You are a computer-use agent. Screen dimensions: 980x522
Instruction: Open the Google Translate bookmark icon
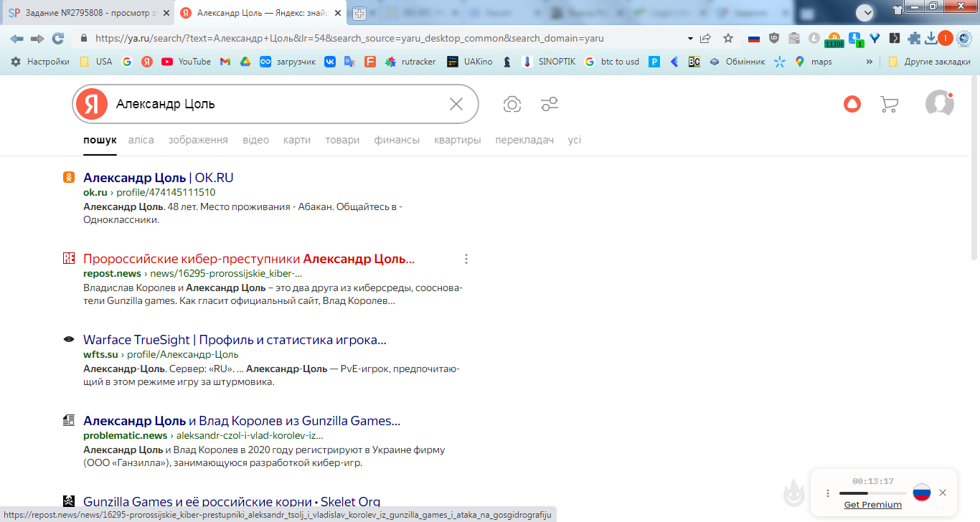coord(349,62)
